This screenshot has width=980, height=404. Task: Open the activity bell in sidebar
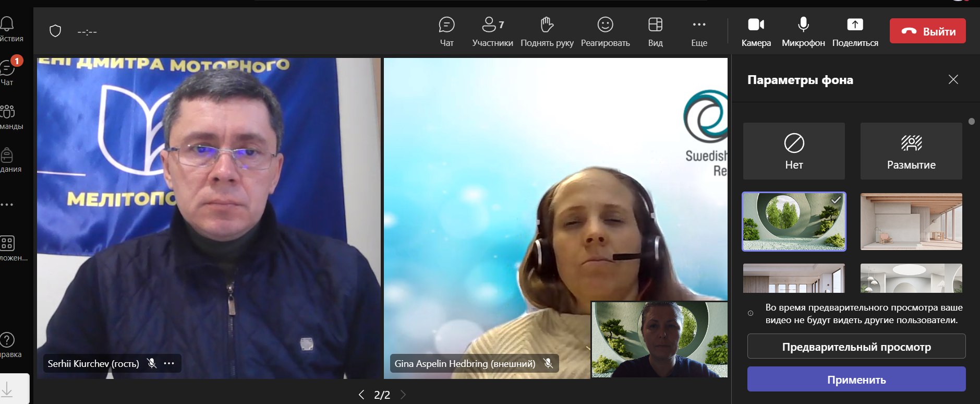pos(7,29)
